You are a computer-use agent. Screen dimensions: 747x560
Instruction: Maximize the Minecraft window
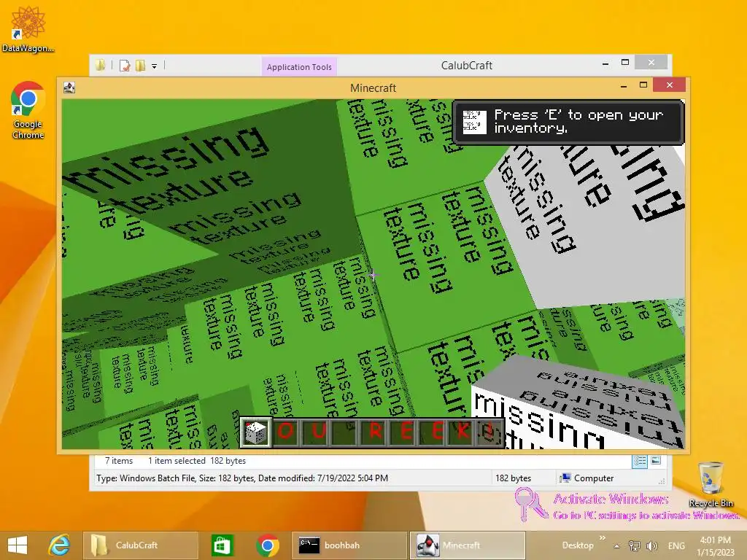point(643,85)
